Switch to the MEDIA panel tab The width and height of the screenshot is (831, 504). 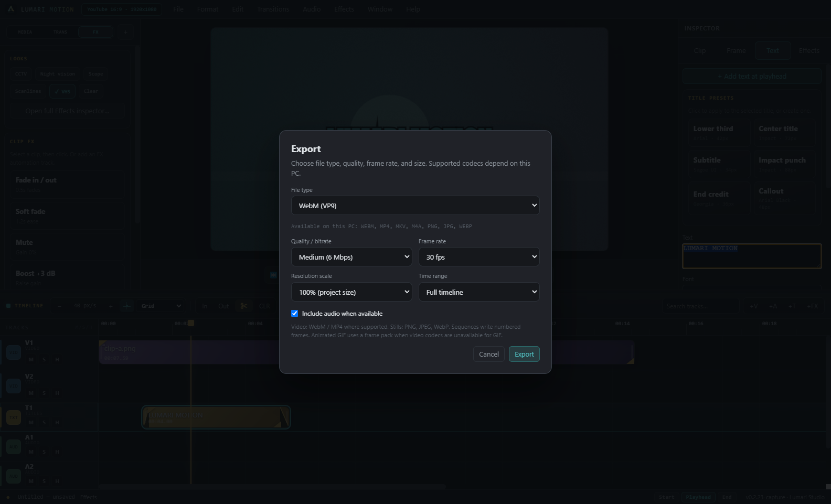click(x=25, y=32)
